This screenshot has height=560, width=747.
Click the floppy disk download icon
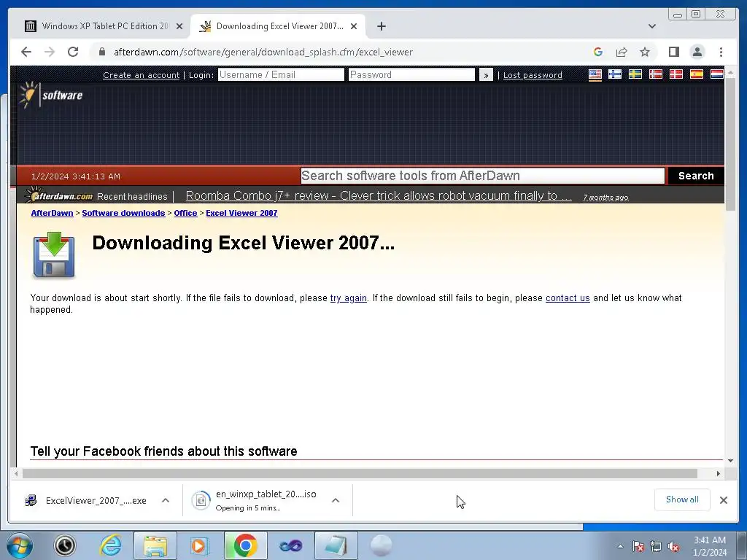tap(54, 254)
